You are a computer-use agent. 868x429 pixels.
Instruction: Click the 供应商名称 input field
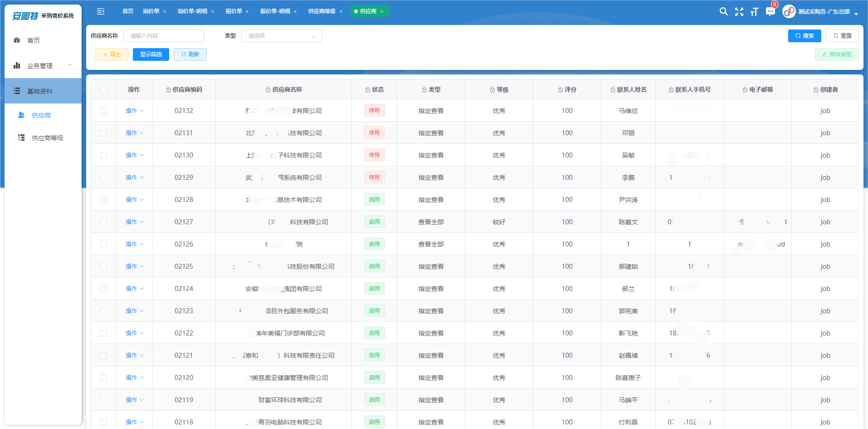pos(163,36)
